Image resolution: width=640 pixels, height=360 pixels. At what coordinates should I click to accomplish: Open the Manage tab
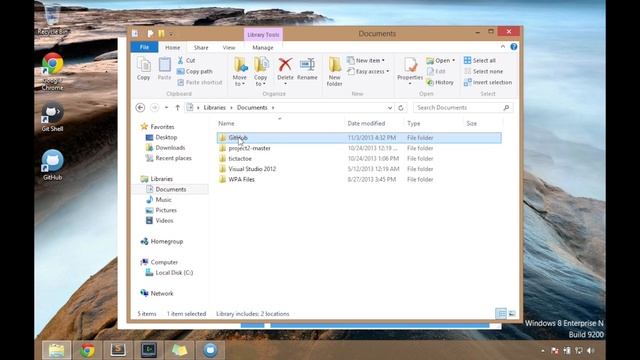[263, 48]
